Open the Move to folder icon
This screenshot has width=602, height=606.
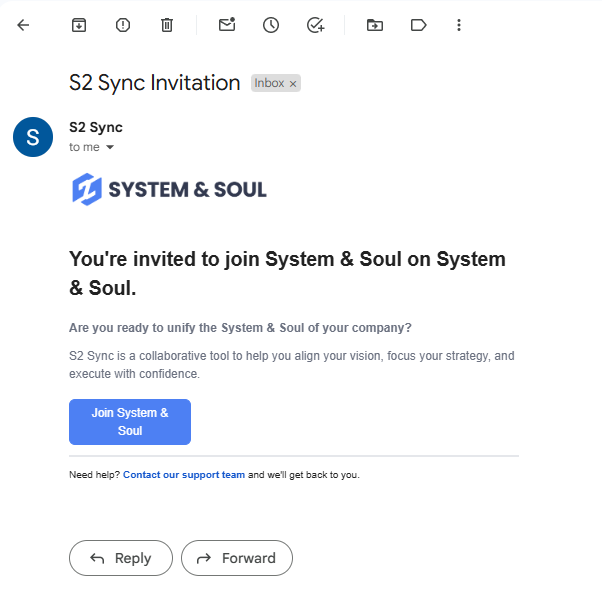coord(375,25)
